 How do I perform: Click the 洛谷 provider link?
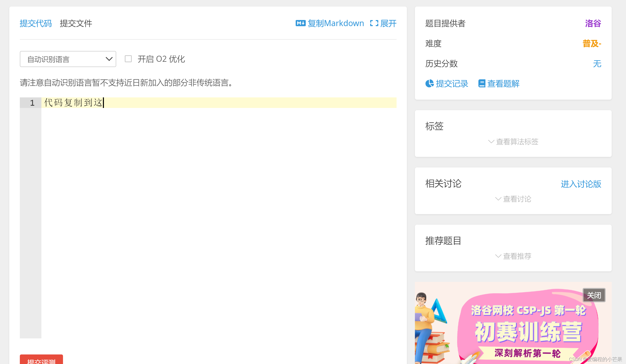pos(593,23)
